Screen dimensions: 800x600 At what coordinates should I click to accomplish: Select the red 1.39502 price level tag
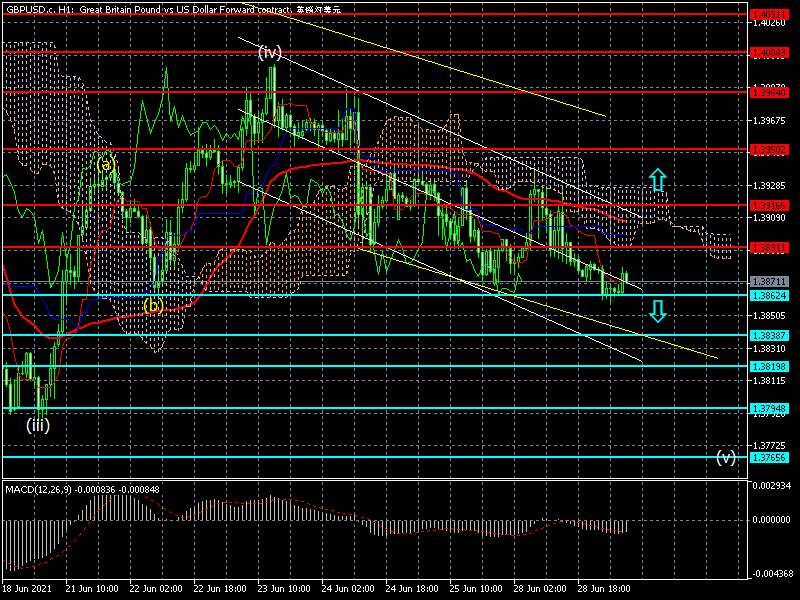click(769, 150)
